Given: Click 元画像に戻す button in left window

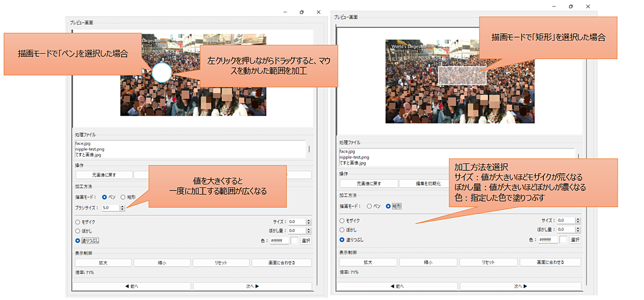Looking at the screenshot, I should [x=104, y=175].
